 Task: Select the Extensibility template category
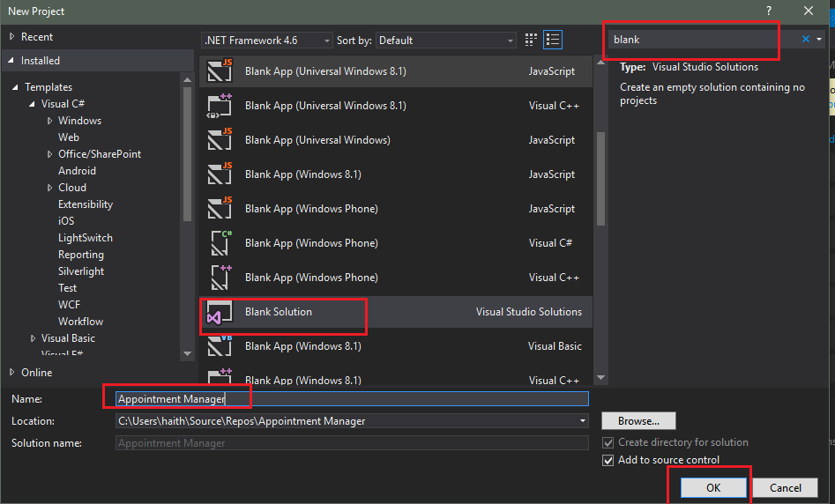point(86,204)
